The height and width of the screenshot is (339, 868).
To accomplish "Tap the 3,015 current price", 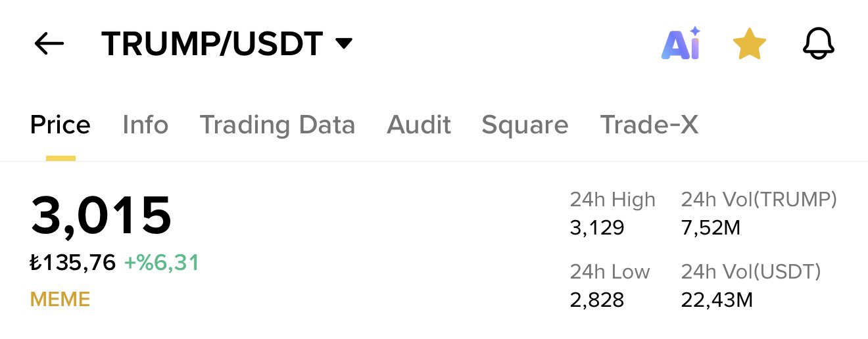I will click(x=101, y=215).
